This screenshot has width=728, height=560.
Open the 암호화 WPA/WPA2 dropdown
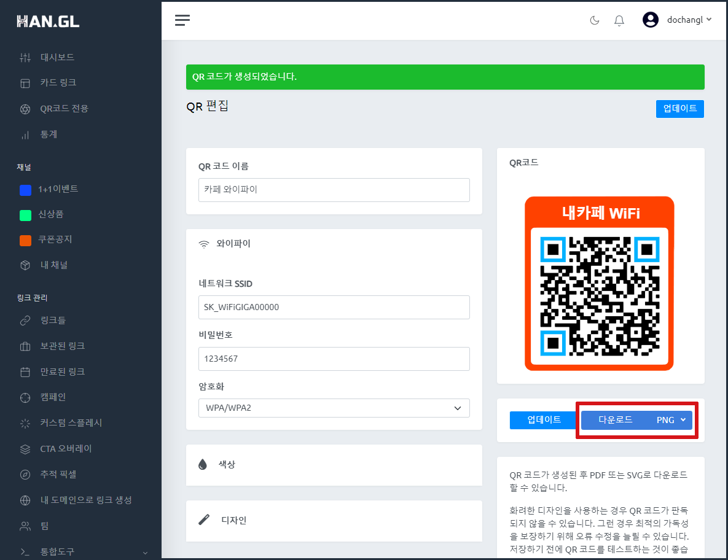(334, 408)
